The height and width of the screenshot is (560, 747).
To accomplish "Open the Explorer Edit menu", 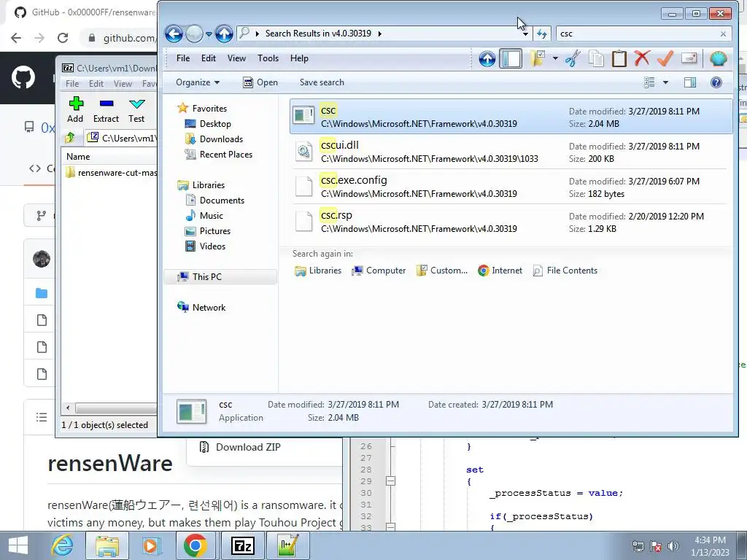I will pyautogui.click(x=208, y=58).
